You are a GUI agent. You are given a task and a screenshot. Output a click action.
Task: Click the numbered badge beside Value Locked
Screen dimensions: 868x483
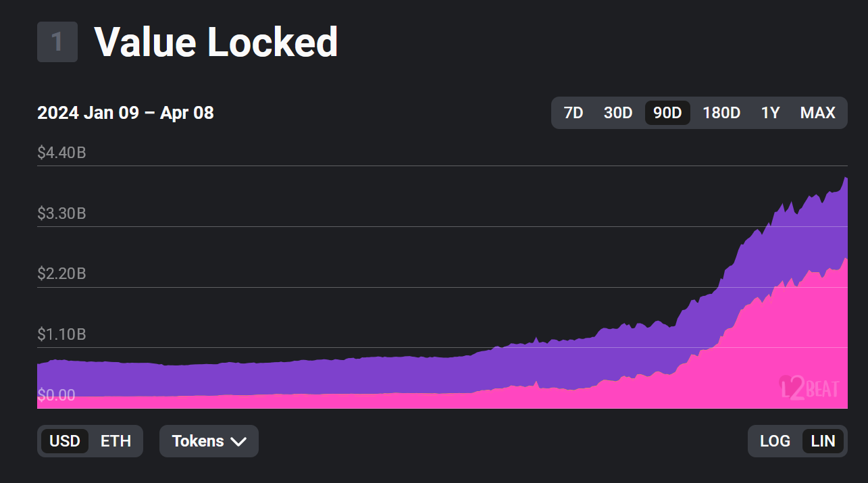pos(57,42)
